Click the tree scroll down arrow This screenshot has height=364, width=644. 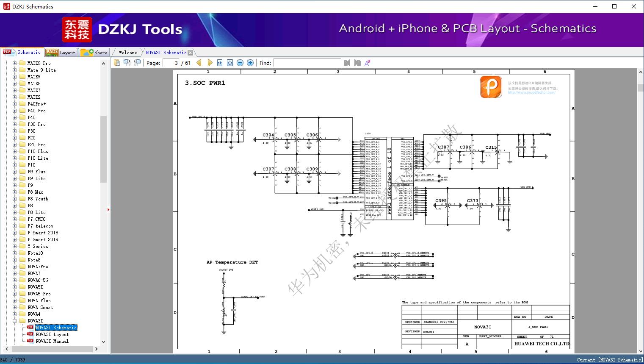pyautogui.click(x=103, y=342)
